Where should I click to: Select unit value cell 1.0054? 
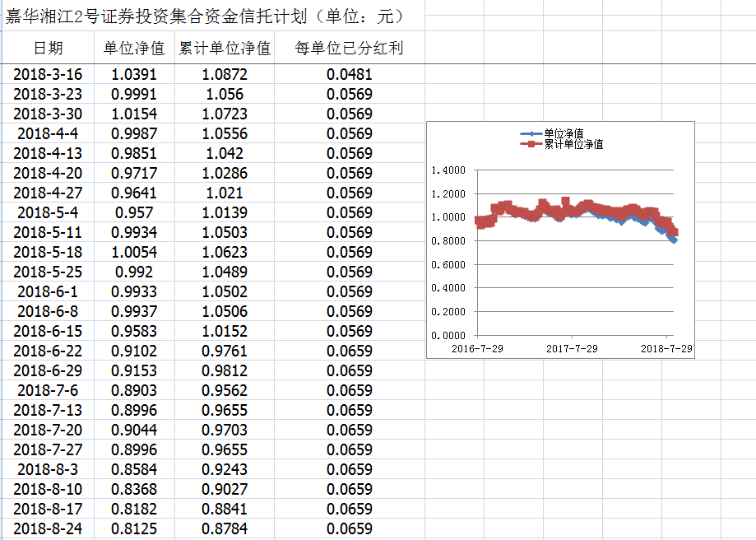point(135,253)
